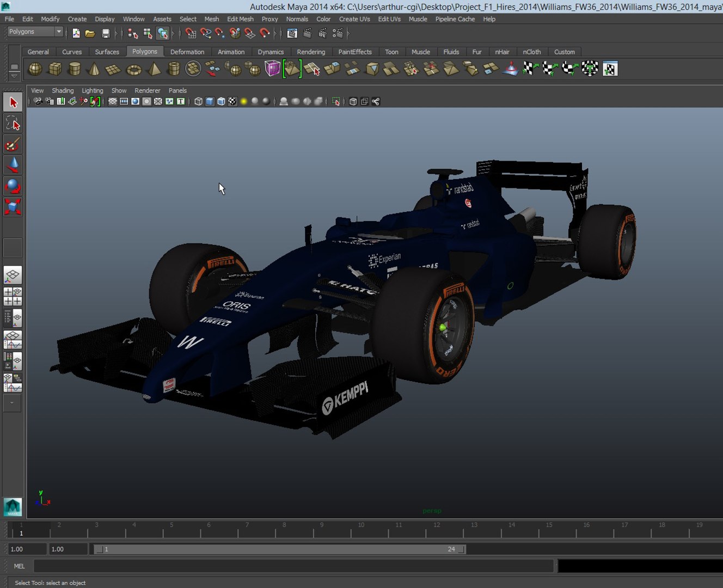Open the Lighting panel menu

(x=92, y=90)
